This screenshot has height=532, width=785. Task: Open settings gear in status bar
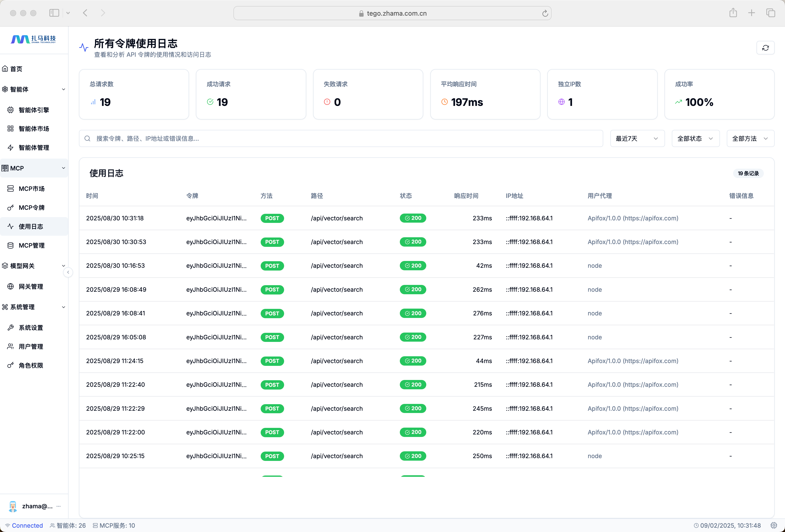pyautogui.click(x=773, y=525)
